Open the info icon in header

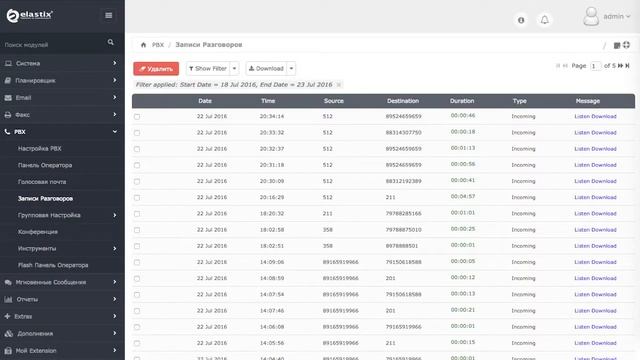click(x=521, y=20)
